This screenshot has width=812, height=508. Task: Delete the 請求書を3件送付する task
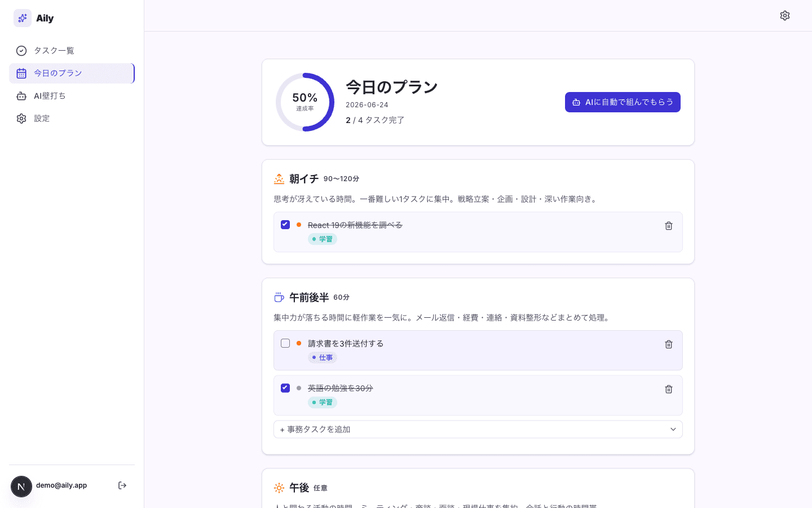[x=669, y=344]
